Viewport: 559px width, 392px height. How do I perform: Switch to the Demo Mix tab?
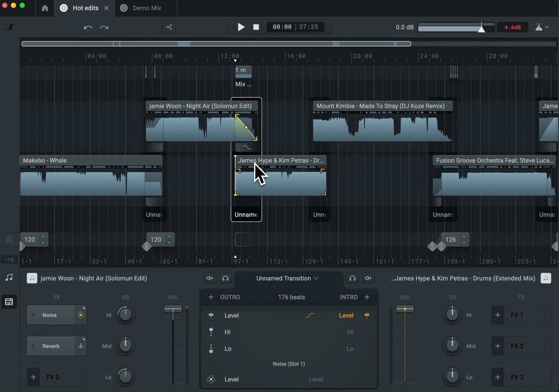point(147,8)
